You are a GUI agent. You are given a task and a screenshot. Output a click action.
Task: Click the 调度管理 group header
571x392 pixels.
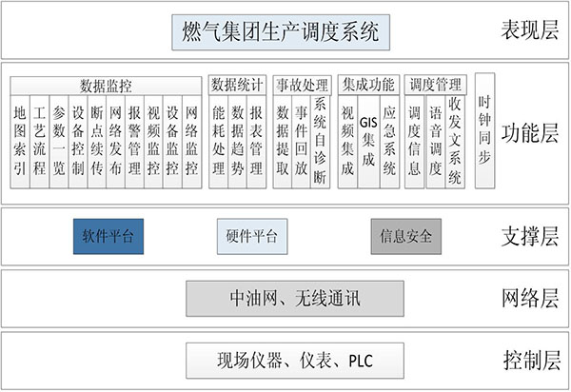(435, 85)
